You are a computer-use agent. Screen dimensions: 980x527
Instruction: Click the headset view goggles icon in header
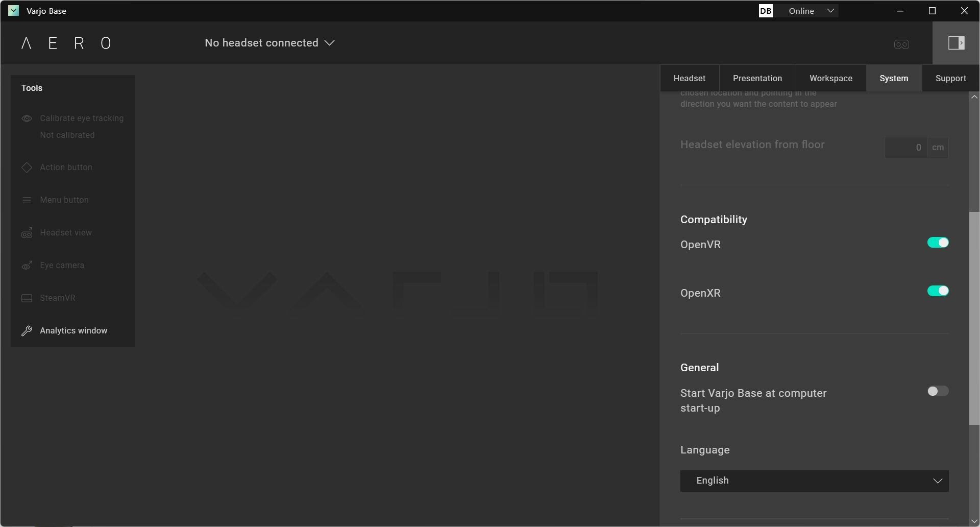tap(901, 44)
